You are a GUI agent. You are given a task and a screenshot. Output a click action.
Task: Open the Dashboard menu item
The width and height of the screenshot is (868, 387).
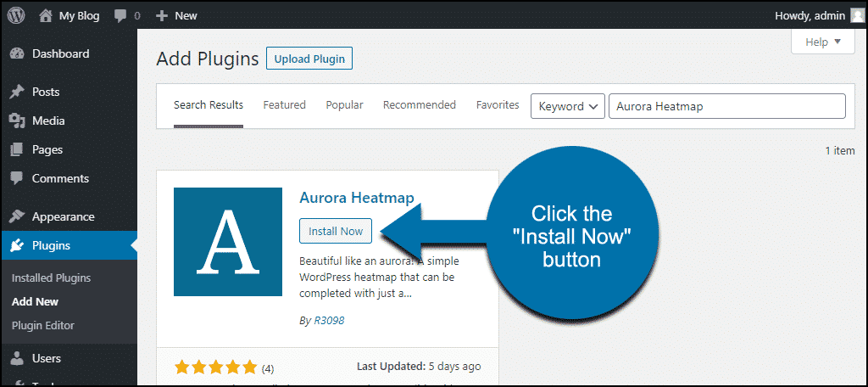pyautogui.click(x=69, y=53)
